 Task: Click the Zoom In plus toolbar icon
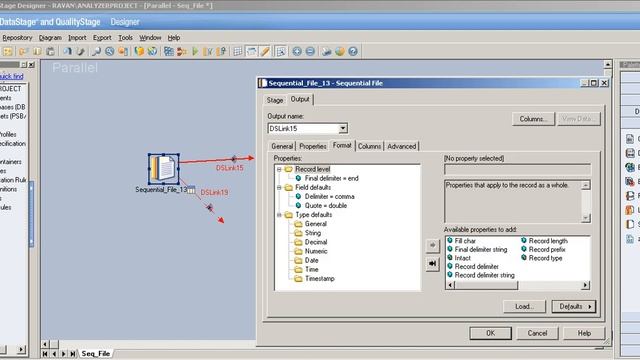pyautogui.click(x=297, y=51)
